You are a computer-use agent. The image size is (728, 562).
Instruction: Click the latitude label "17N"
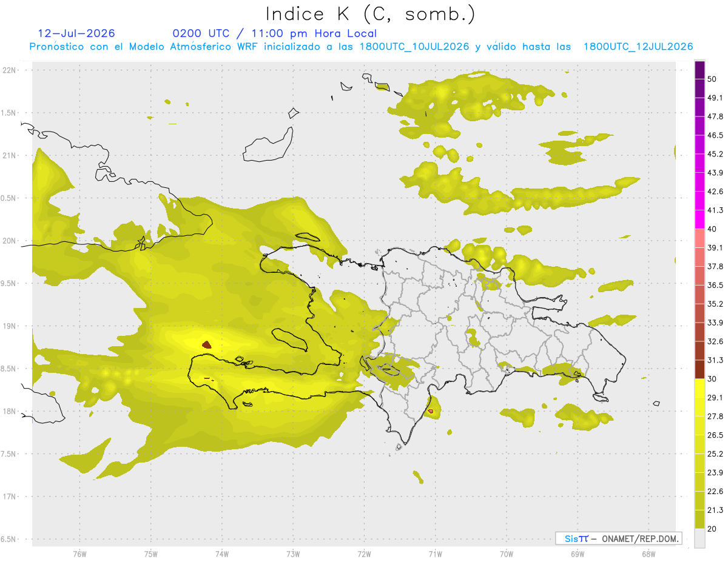pyautogui.click(x=10, y=497)
